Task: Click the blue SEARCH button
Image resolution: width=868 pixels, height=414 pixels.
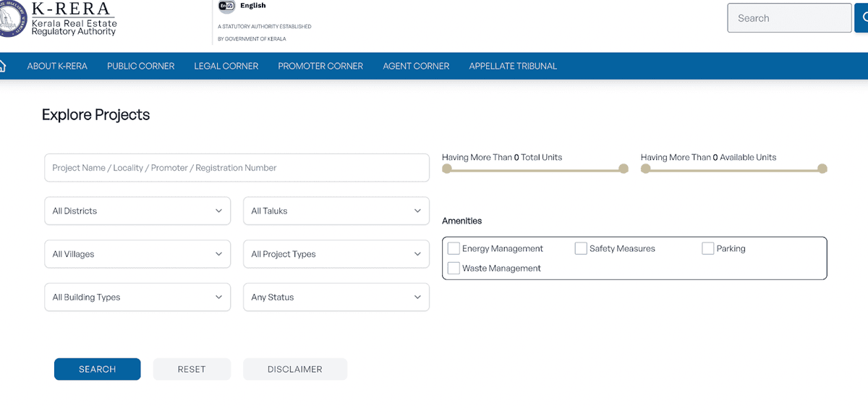Action: click(x=98, y=369)
